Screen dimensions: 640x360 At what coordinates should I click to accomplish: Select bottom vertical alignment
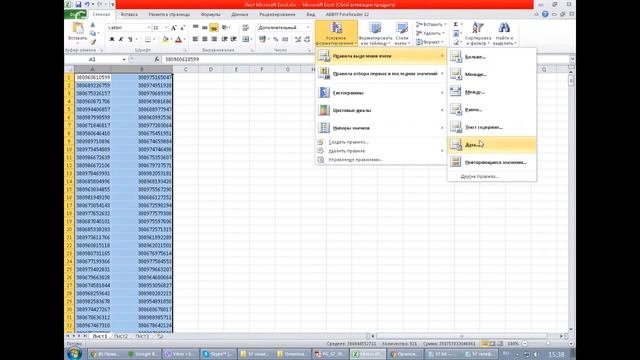[x=213, y=28]
